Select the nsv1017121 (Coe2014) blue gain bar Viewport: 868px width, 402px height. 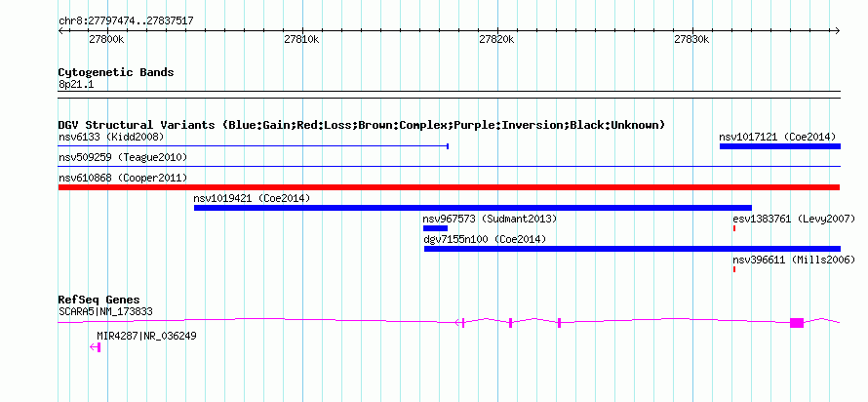[780, 146]
